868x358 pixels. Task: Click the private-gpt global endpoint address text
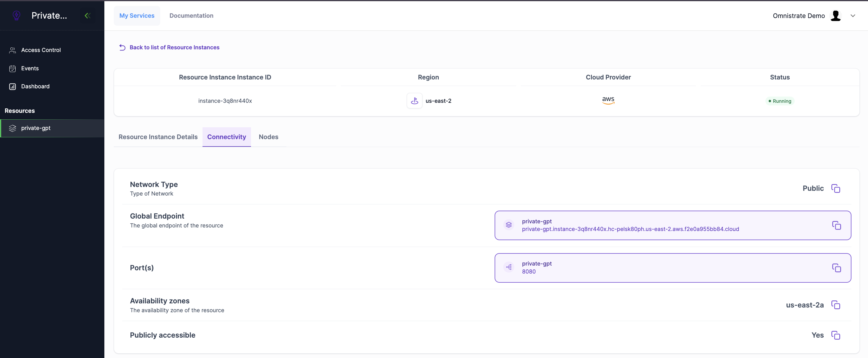(630, 229)
